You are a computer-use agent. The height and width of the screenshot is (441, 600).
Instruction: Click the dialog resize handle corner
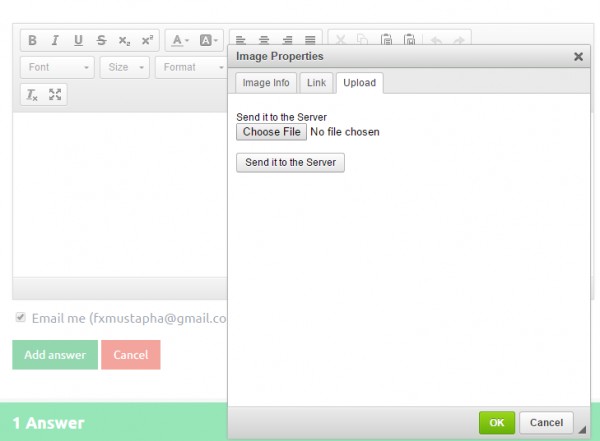point(583,431)
